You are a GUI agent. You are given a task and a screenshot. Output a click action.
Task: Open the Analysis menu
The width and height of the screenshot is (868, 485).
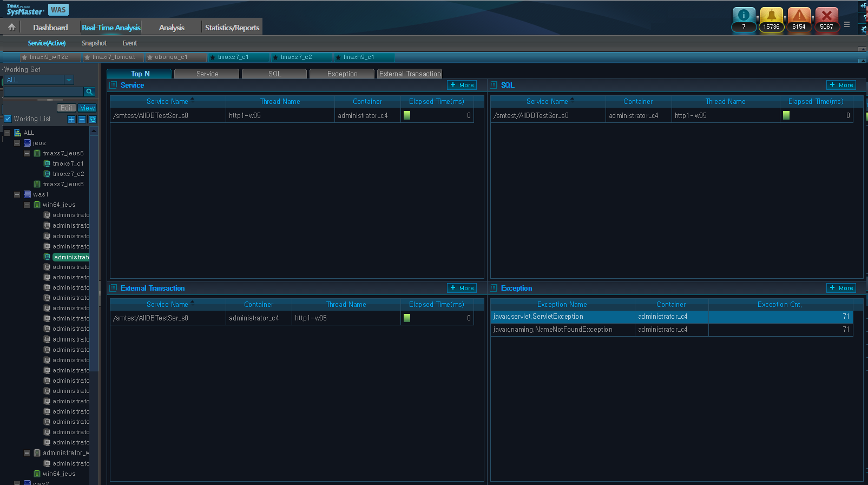click(172, 28)
